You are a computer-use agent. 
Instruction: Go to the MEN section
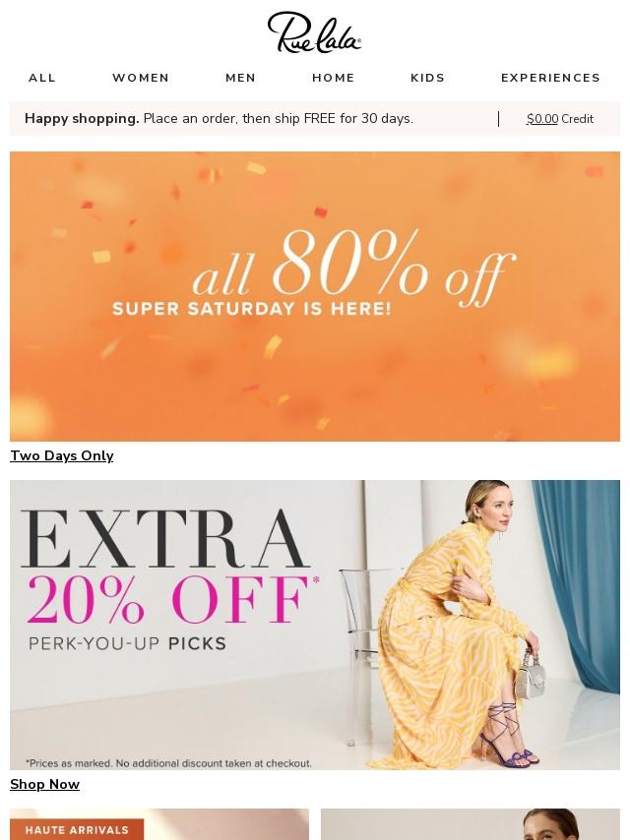click(x=241, y=78)
